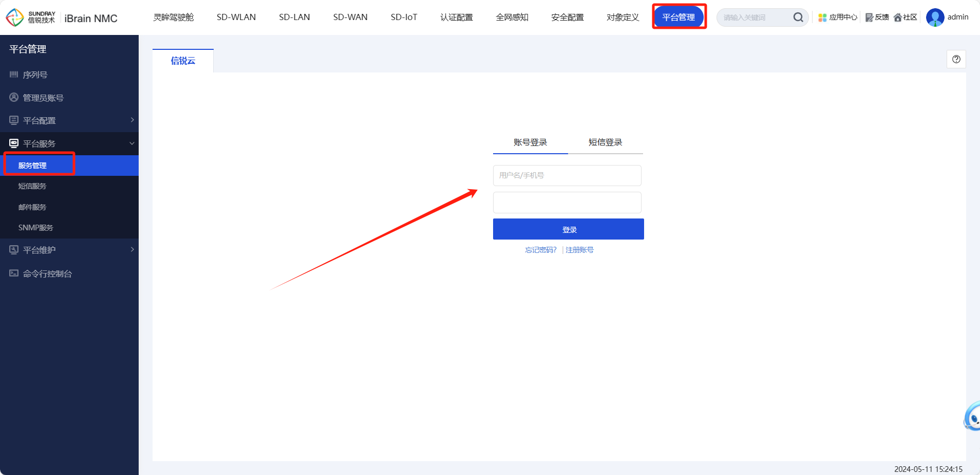980x475 pixels.
Task: Click the 2024-05-11 timestamp text
Action: coord(928,469)
